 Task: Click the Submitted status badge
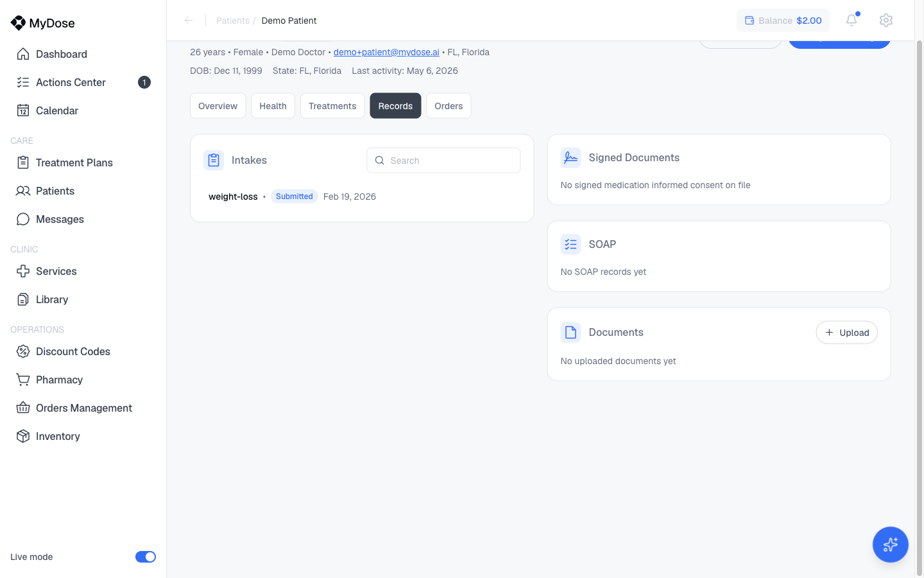pos(295,197)
